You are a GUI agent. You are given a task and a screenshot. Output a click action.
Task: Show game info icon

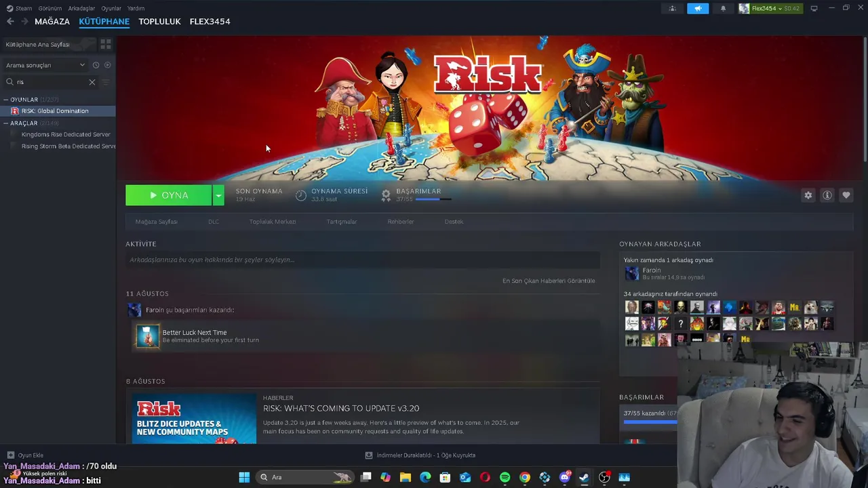pyautogui.click(x=827, y=195)
